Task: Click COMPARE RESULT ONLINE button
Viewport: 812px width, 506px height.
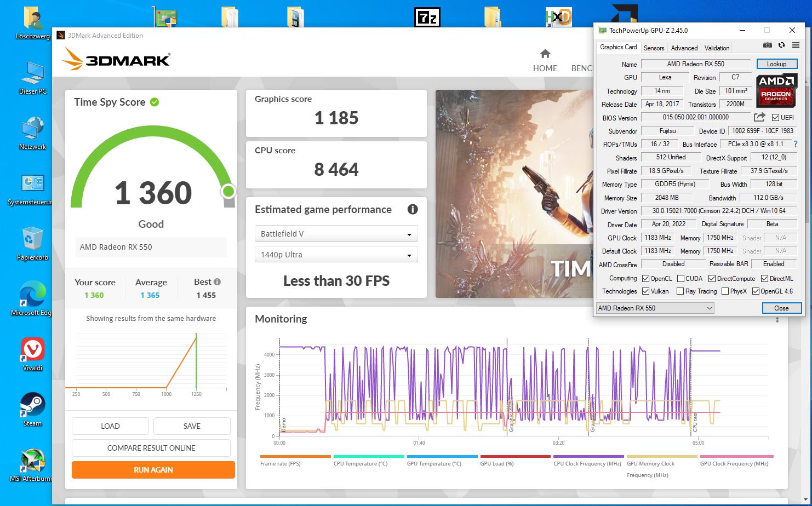Action: click(x=151, y=448)
